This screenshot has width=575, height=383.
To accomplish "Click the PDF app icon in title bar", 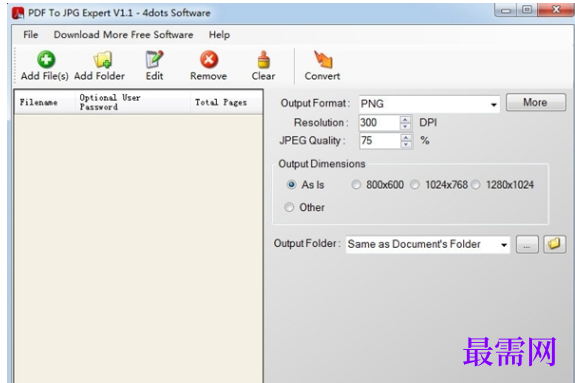I will click(18, 13).
